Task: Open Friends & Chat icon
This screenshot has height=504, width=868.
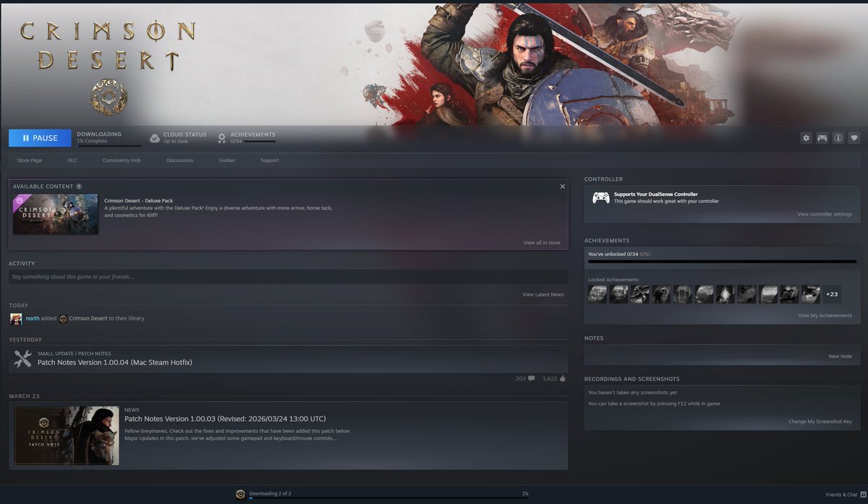Action: click(862, 495)
